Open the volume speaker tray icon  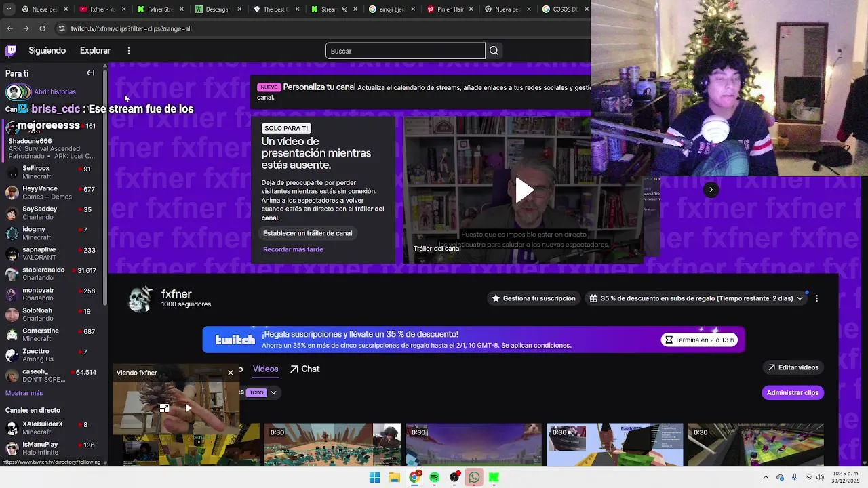click(821, 478)
